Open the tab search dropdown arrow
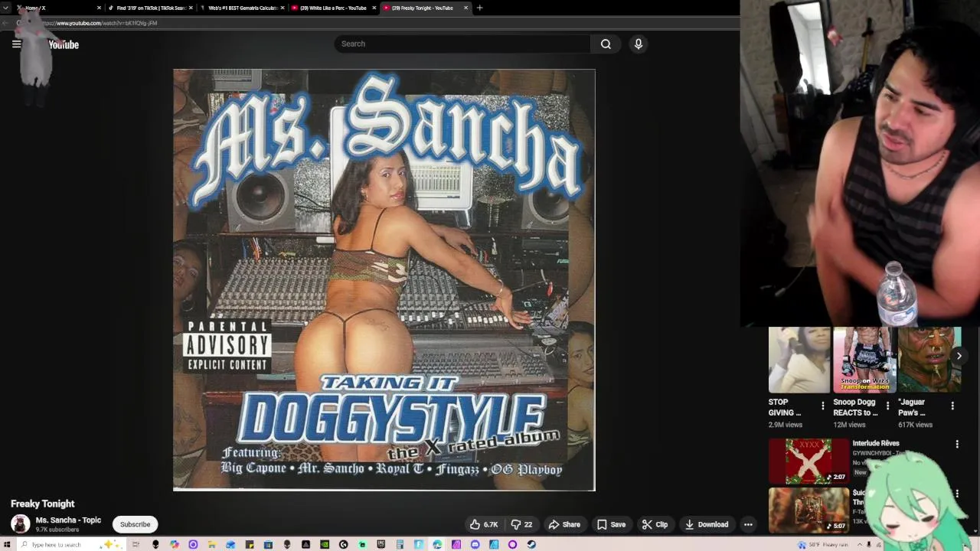 [6, 8]
